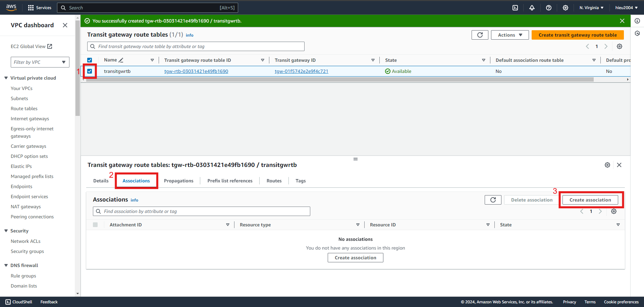Open tgw-rtb-03031421e49fb1690 link

196,71
